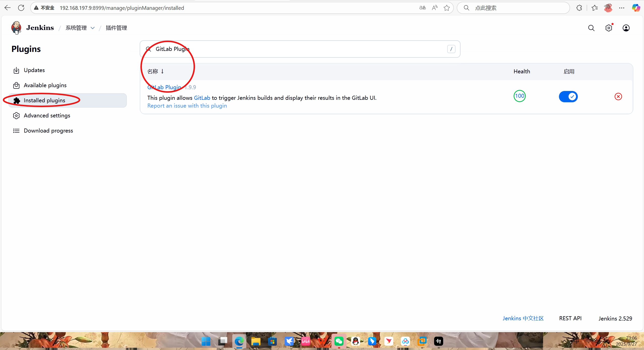
Task: Sort plugins by 名称 column
Action: 156,71
